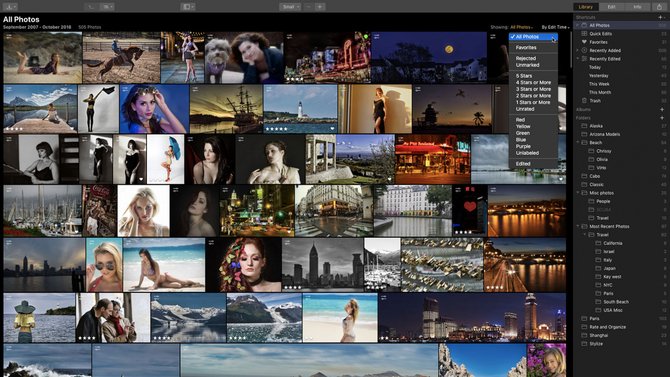Screen dimensions: 670x377
Task: Open the view layout icon dropdown
Action: pyautogui.click(x=188, y=7)
